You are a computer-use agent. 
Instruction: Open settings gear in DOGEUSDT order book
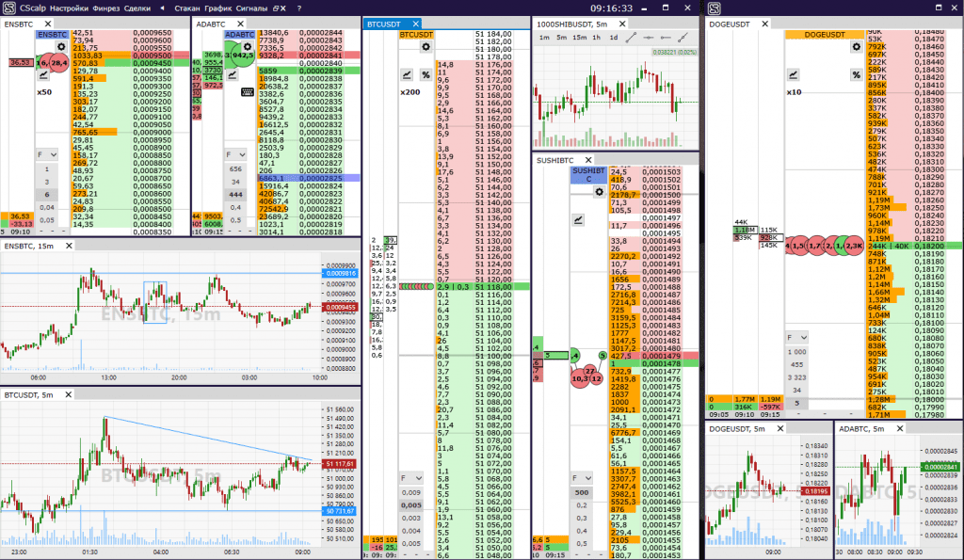[x=857, y=47]
